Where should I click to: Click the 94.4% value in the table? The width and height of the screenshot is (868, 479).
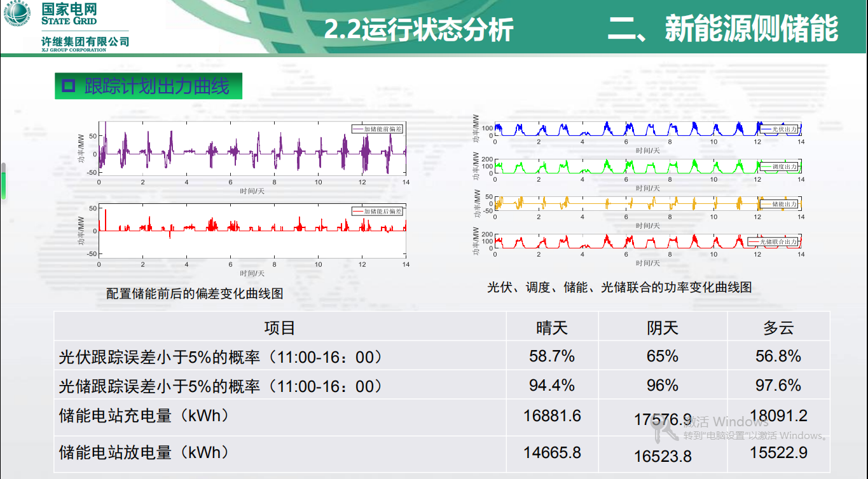[x=551, y=385]
